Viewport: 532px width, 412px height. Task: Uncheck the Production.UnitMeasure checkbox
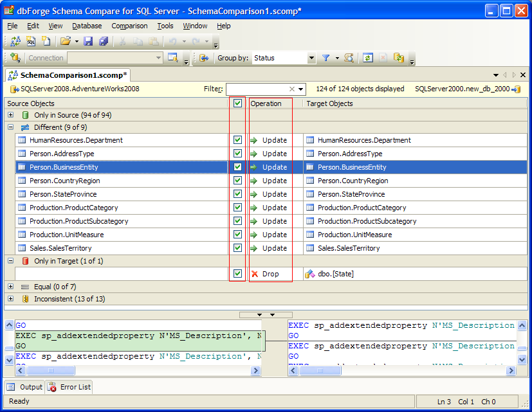(x=237, y=235)
